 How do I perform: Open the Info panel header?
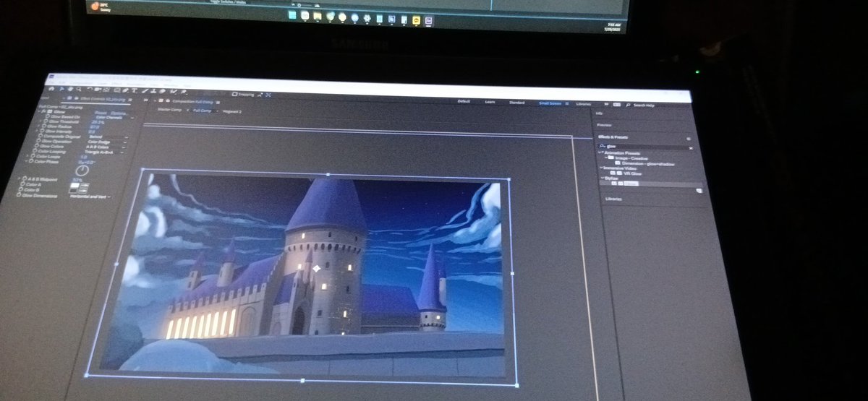[599, 113]
